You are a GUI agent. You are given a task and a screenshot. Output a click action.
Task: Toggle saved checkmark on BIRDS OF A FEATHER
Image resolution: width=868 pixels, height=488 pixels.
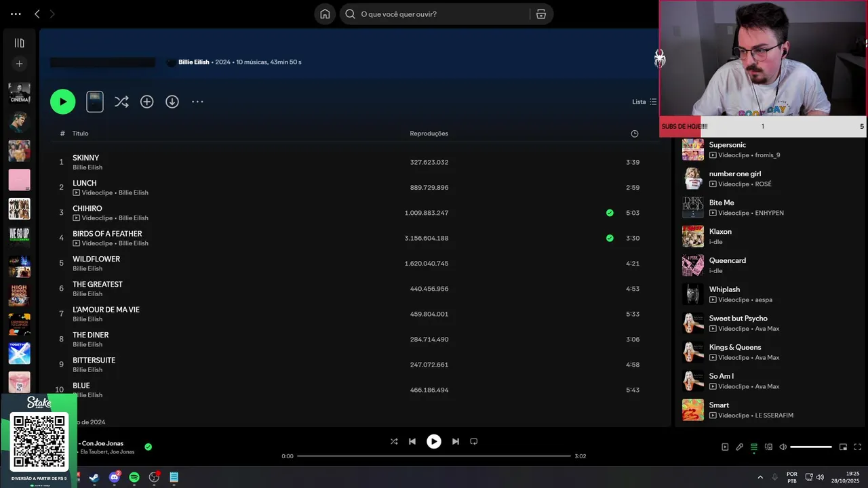610,238
